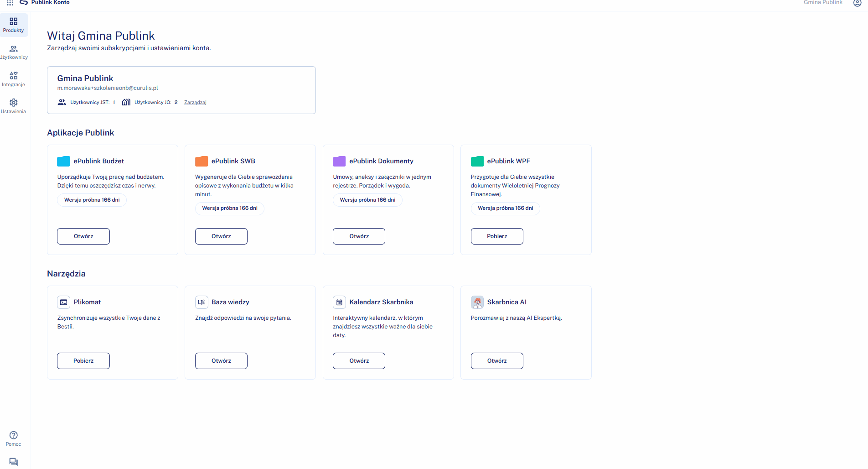The height and width of the screenshot is (469, 868).
Task: Click the Skarbnica AI avatar icon
Action: [x=477, y=302]
